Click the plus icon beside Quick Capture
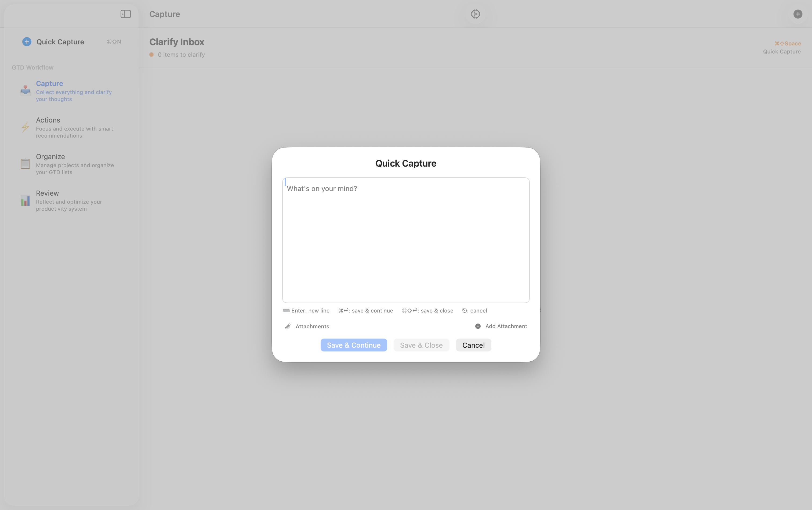The height and width of the screenshot is (510, 812). (27, 41)
